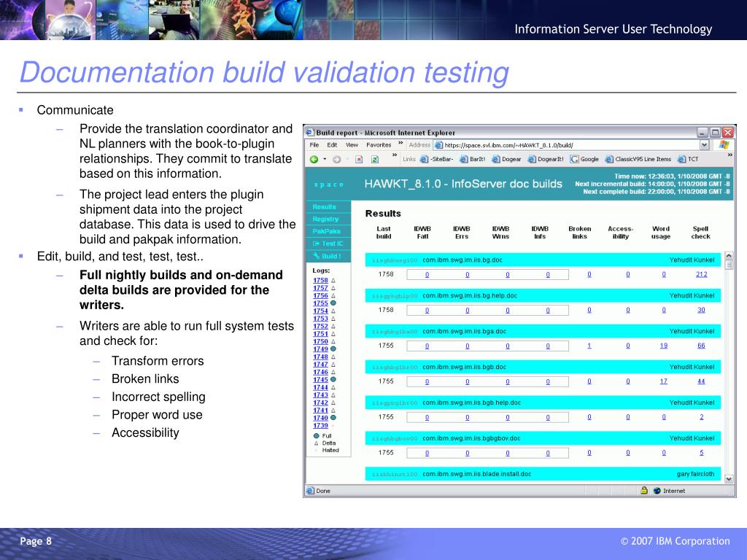Open the Back button history dropdown arrow
The height and width of the screenshot is (560, 747).
(325, 159)
